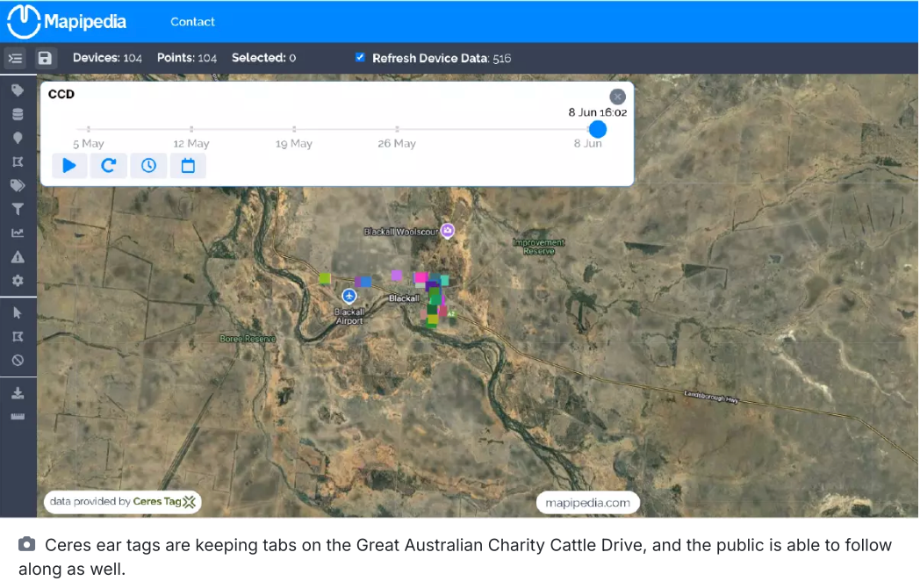Click the warning alerts icon
Image resolution: width=920 pixels, height=588 pixels.
(x=18, y=256)
